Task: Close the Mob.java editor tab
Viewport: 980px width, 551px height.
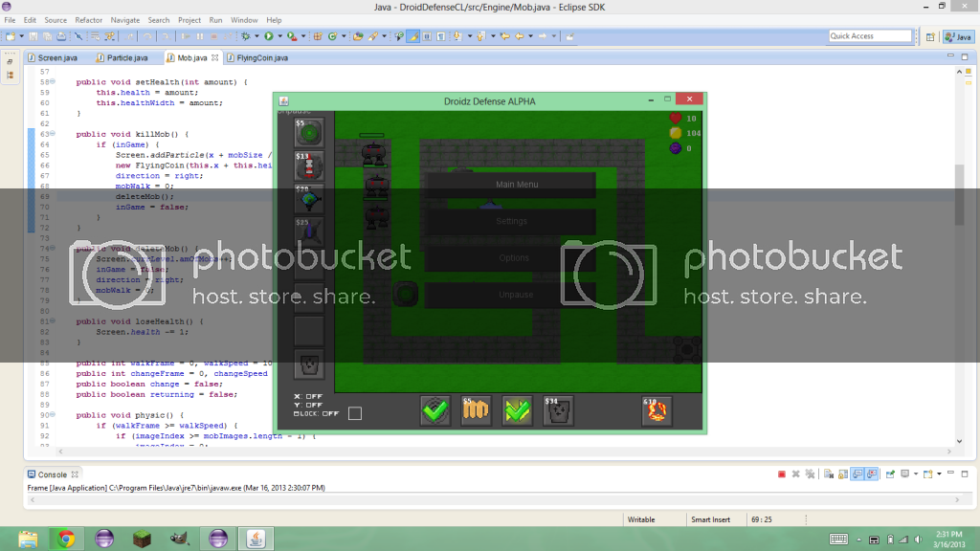Action: (x=215, y=57)
